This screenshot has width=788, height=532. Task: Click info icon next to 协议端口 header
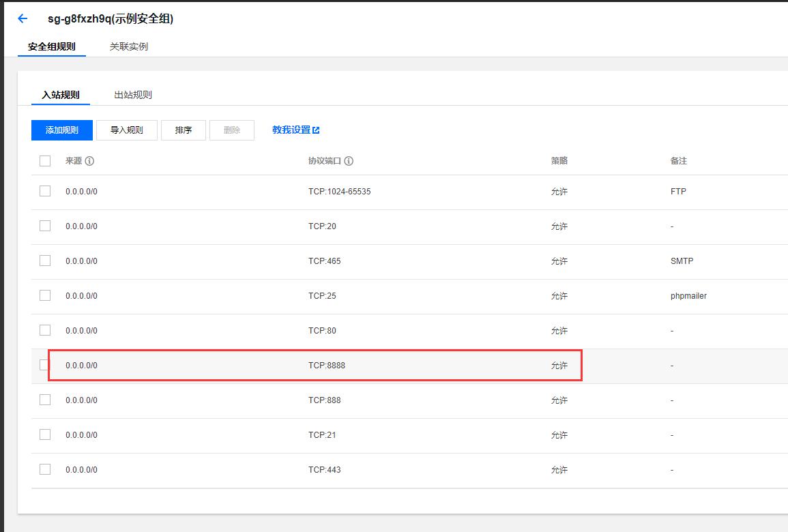point(349,161)
